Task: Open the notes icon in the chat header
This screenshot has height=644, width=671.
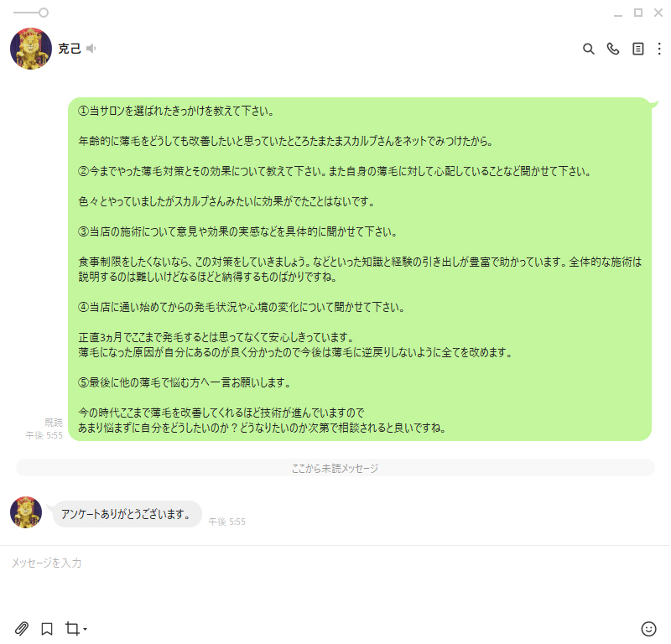Action: [637, 49]
